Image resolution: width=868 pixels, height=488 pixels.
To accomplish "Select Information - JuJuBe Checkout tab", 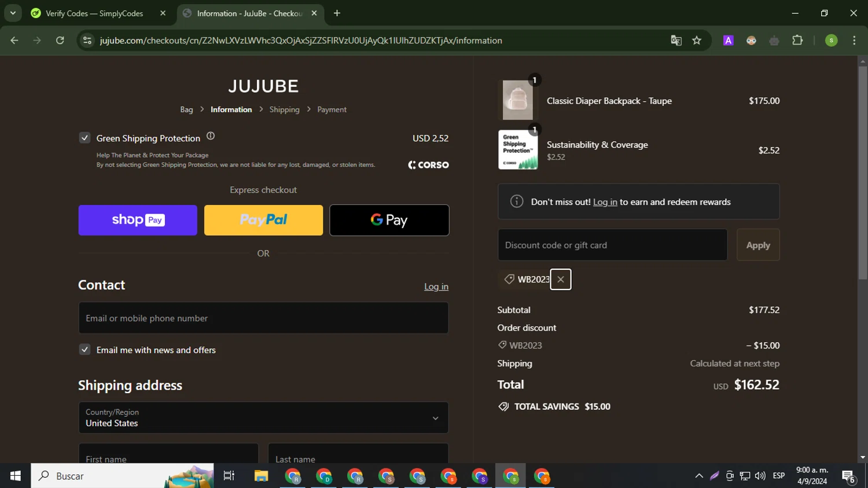I will (250, 13).
